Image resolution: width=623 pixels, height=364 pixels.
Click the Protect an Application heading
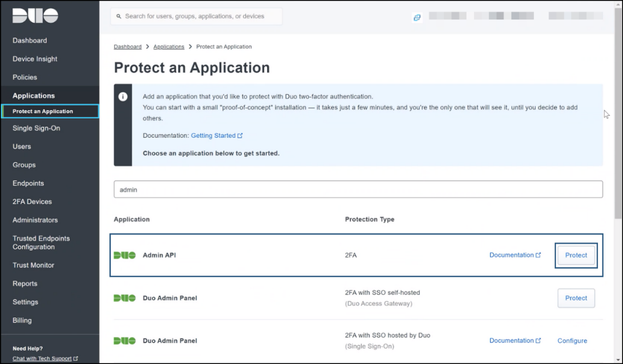click(x=192, y=68)
